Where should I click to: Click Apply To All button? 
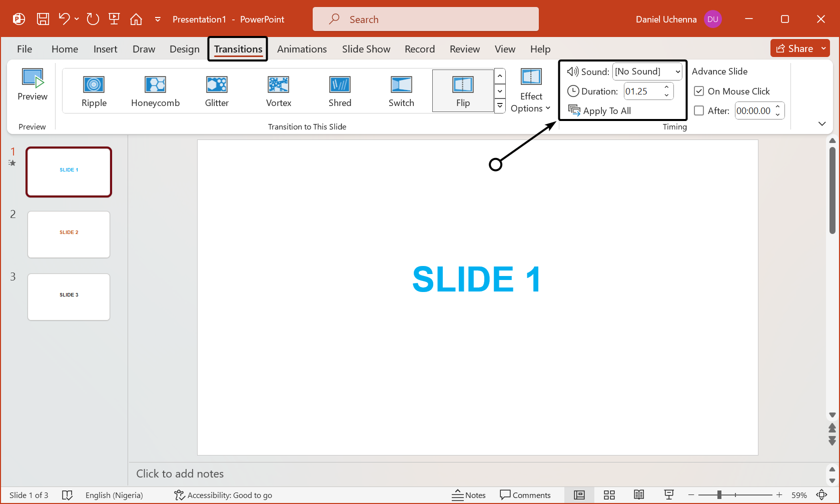click(x=600, y=111)
